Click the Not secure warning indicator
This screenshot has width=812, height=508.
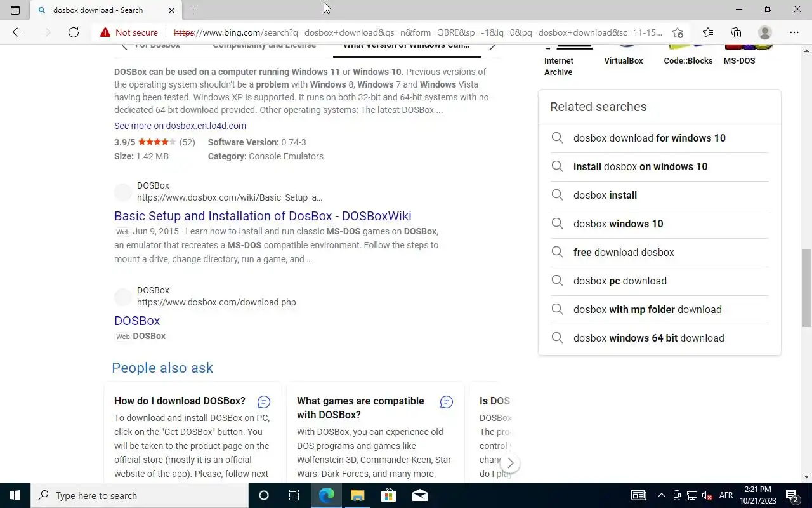[129, 32]
